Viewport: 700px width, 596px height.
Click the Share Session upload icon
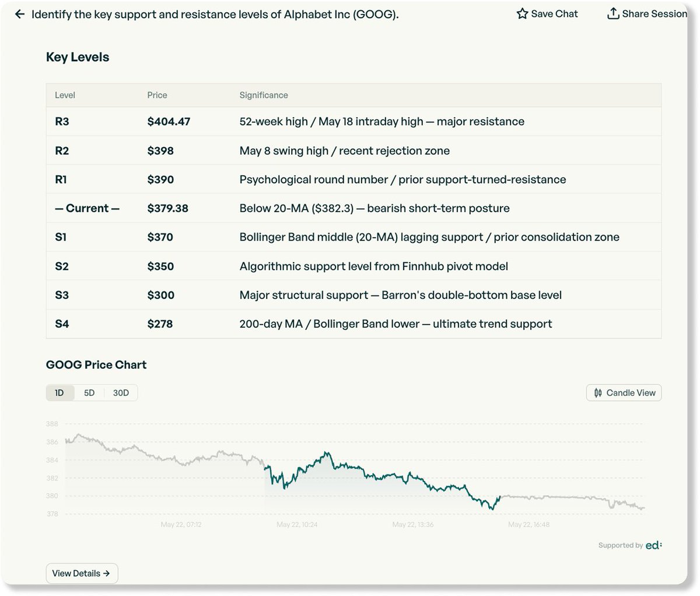[613, 13]
